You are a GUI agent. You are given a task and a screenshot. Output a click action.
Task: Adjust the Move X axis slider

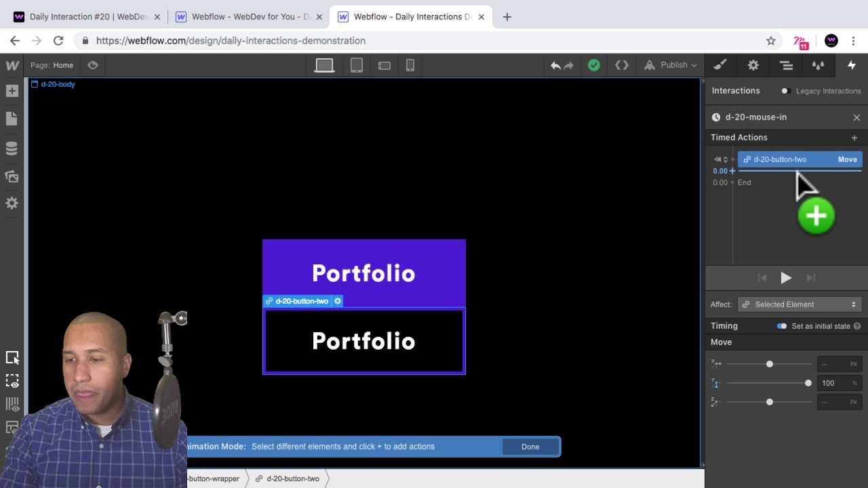tap(770, 364)
